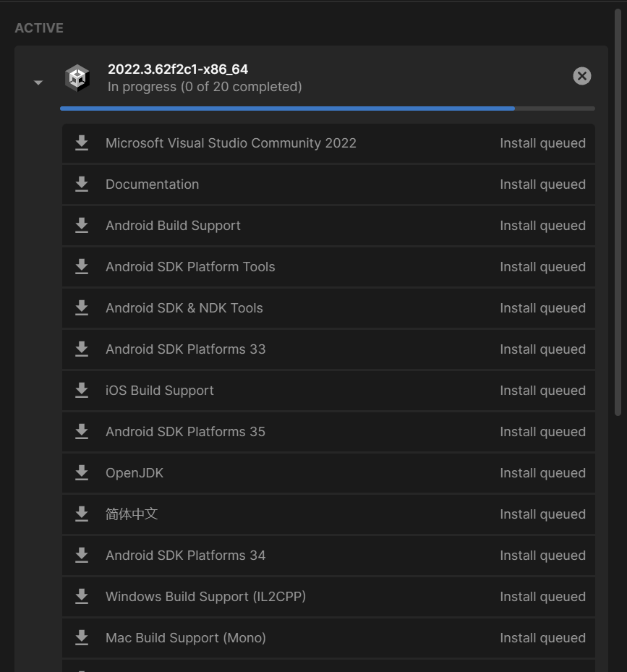Select the Android SDK & NDK Tools label
The height and width of the screenshot is (672, 627).
[x=184, y=308]
